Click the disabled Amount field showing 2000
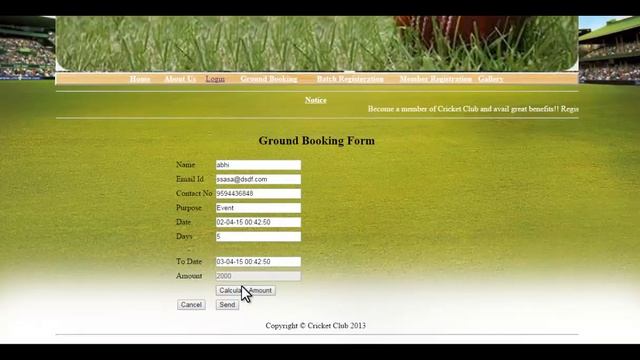 258,276
